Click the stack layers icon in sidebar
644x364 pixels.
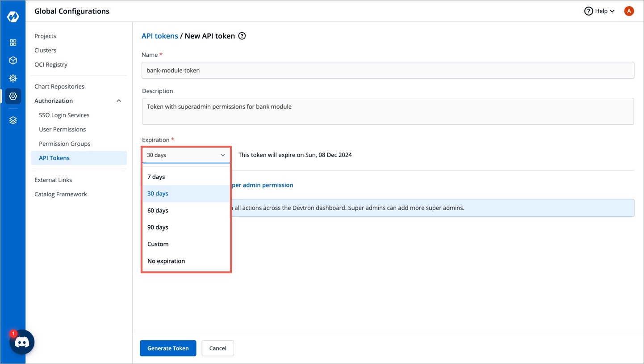coord(13,120)
